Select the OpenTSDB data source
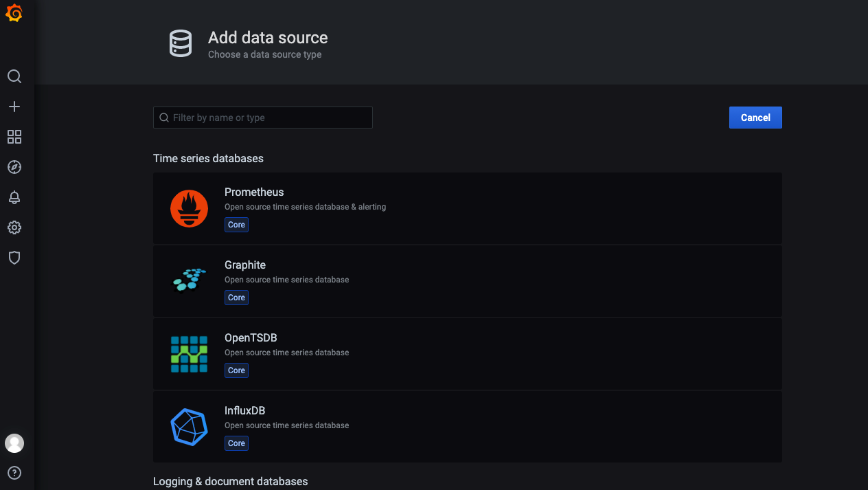The width and height of the screenshot is (868, 490). [468, 354]
